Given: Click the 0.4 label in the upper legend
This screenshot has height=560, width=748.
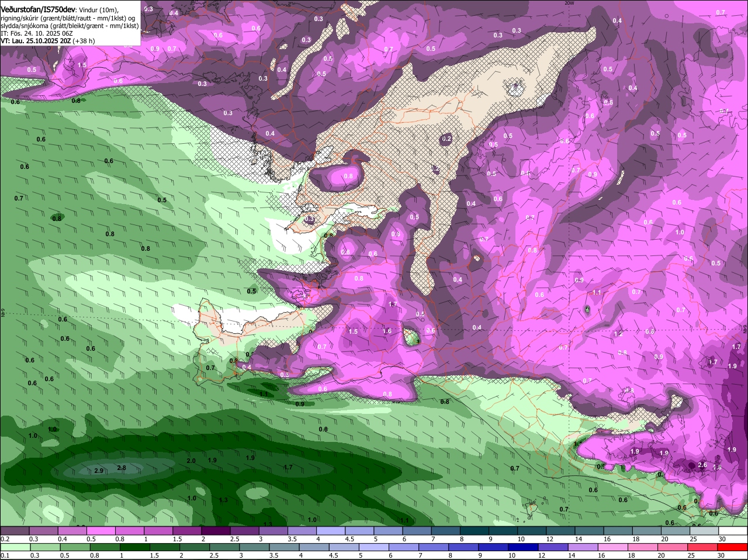Looking at the screenshot, I should tap(63, 539).
